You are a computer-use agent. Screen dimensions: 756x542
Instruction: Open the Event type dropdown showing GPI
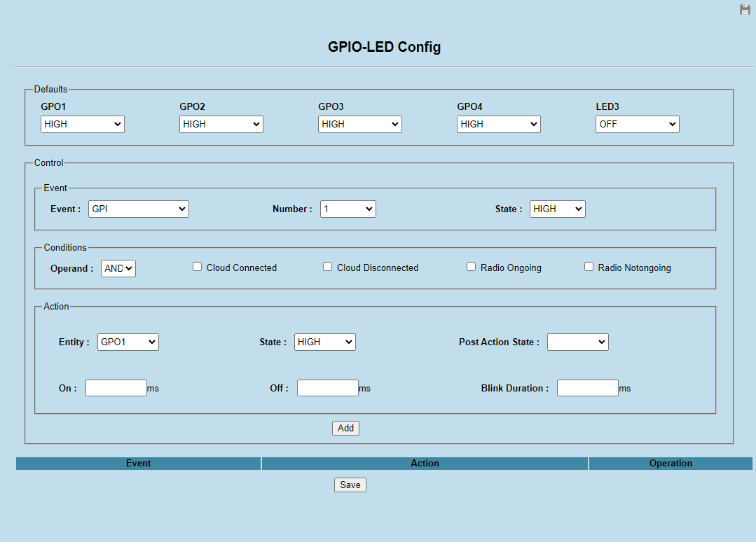click(138, 209)
